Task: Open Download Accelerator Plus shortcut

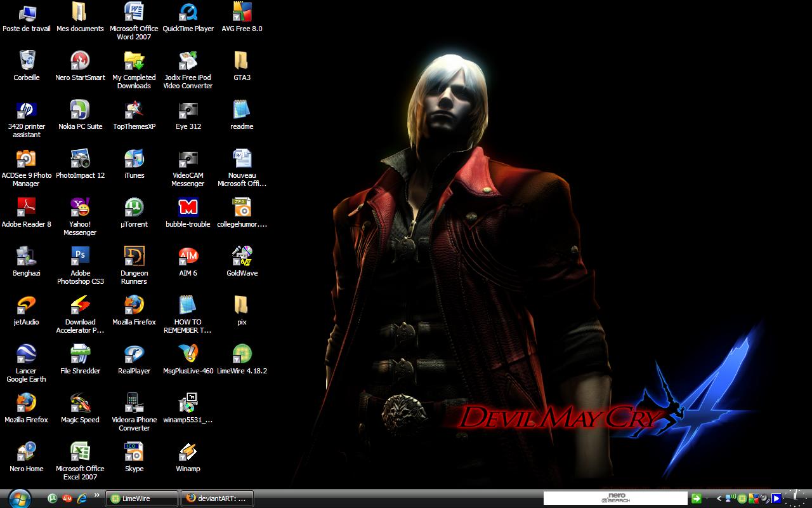Action: [x=80, y=315]
